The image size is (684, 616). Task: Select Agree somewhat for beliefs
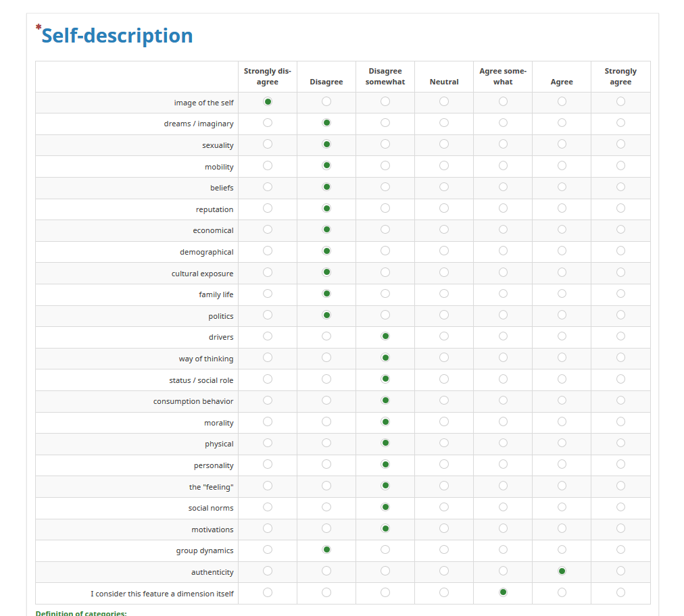tap(503, 187)
